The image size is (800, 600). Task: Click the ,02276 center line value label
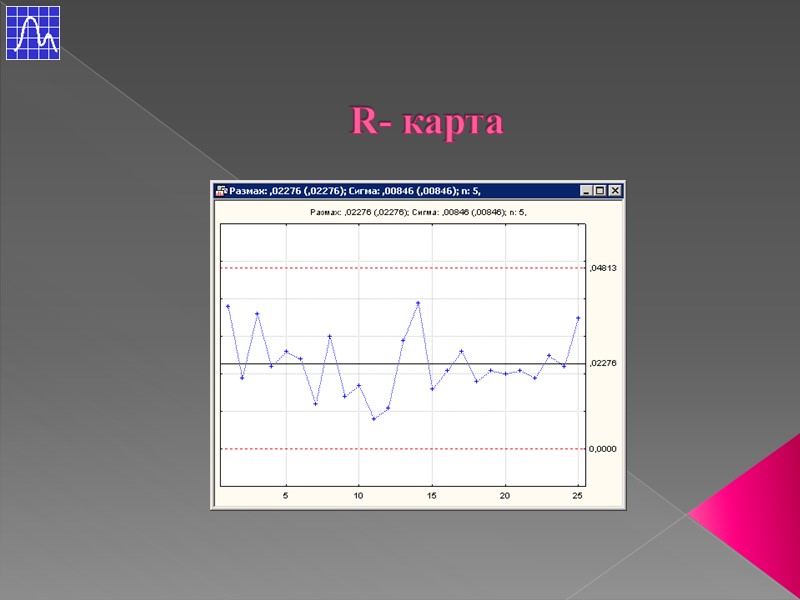click(603, 361)
